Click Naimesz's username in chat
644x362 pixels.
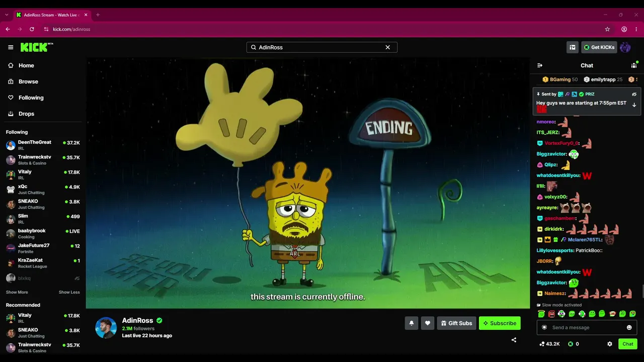[555, 293]
